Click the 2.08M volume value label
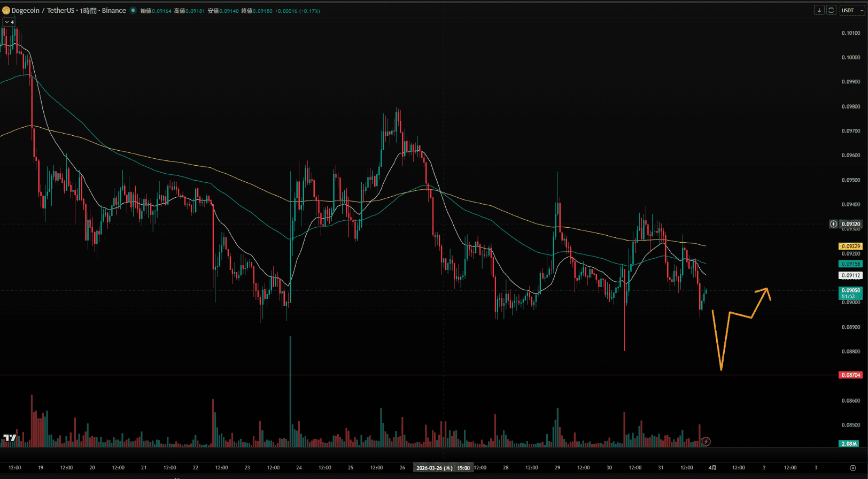 pos(850,444)
